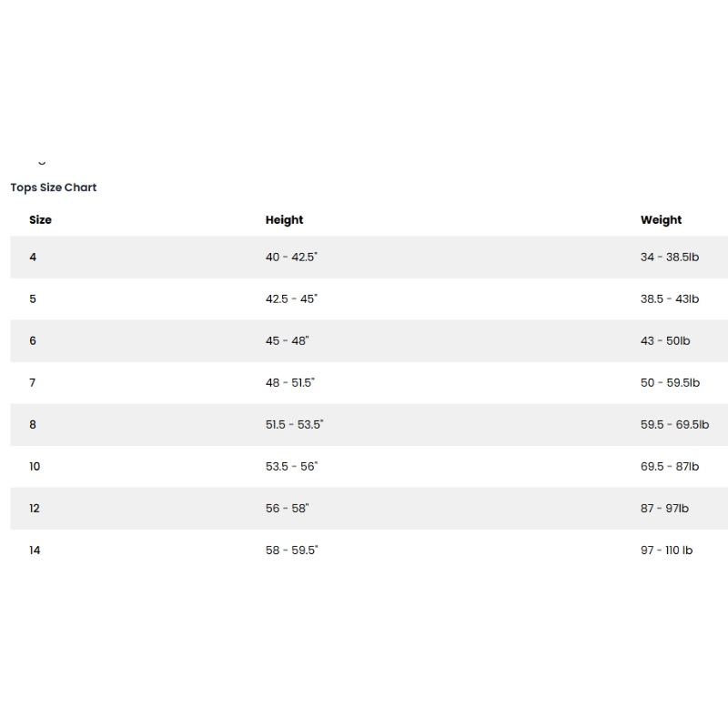Select the size 12 row label
728x728 pixels.
(35, 509)
